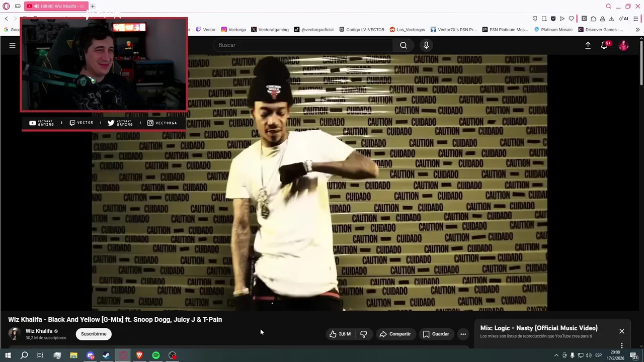Open the @vectorgaoficial TikTok bookmark
Screen dimensions: 644x362
pos(314,30)
